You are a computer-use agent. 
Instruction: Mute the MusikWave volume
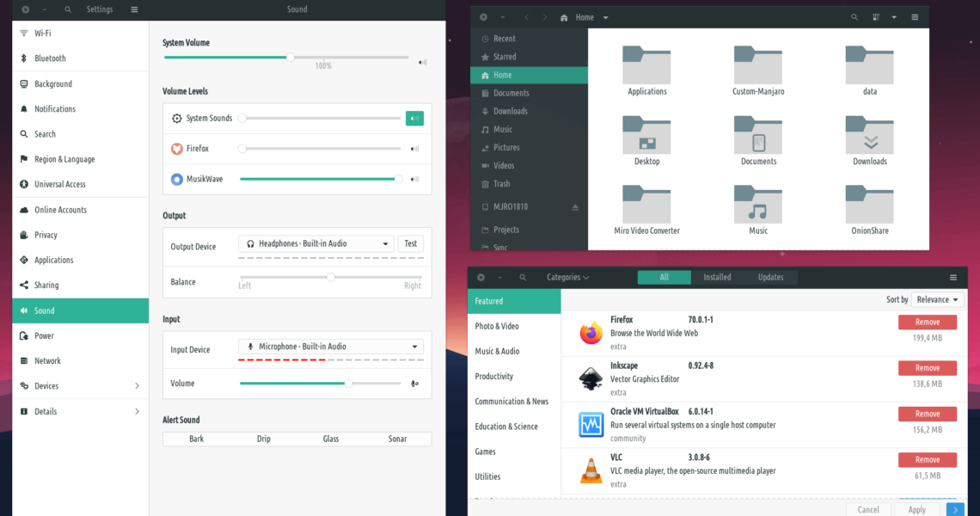(x=414, y=180)
